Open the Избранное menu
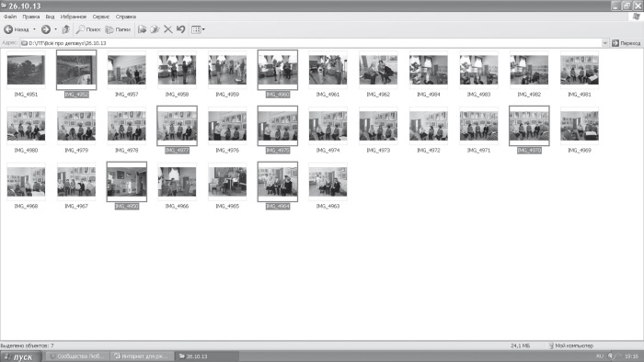 click(73, 17)
